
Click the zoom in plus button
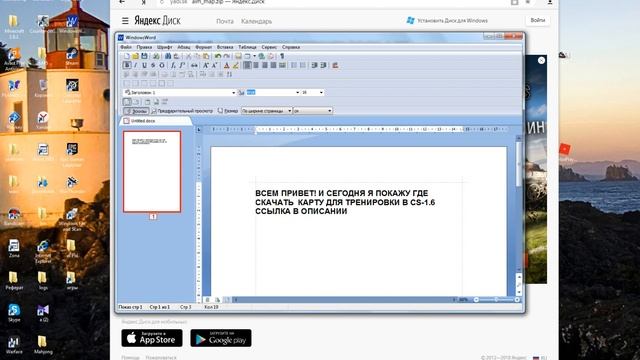click(x=517, y=300)
